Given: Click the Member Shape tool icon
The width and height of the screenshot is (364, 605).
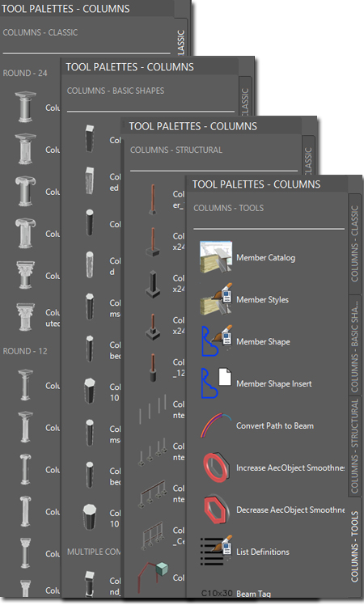Looking at the screenshot, I should coord(216,341).
